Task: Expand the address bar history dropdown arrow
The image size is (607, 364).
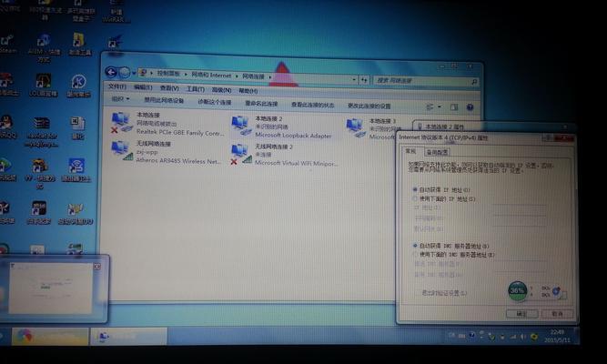Action: click(354, 80)
